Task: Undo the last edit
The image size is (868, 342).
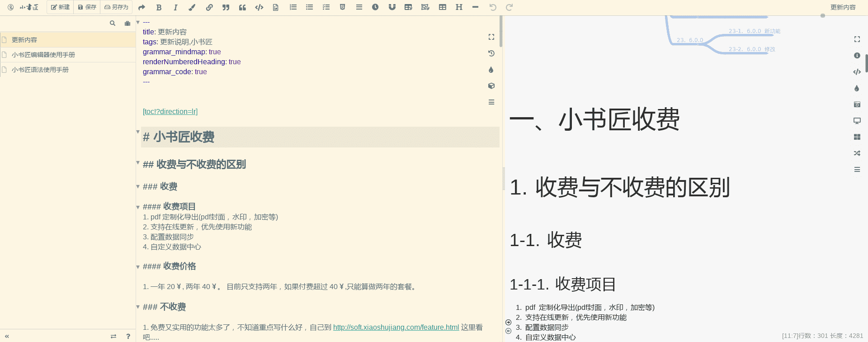Action: pyautogui.click(x=493, y=7)
